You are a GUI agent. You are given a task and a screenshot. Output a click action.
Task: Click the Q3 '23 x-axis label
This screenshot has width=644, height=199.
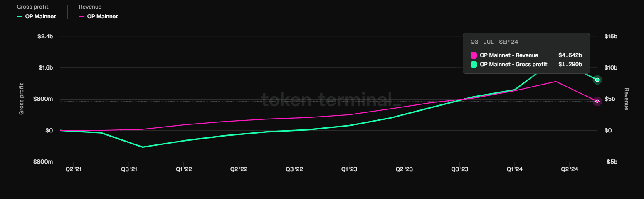pos(459,169)
